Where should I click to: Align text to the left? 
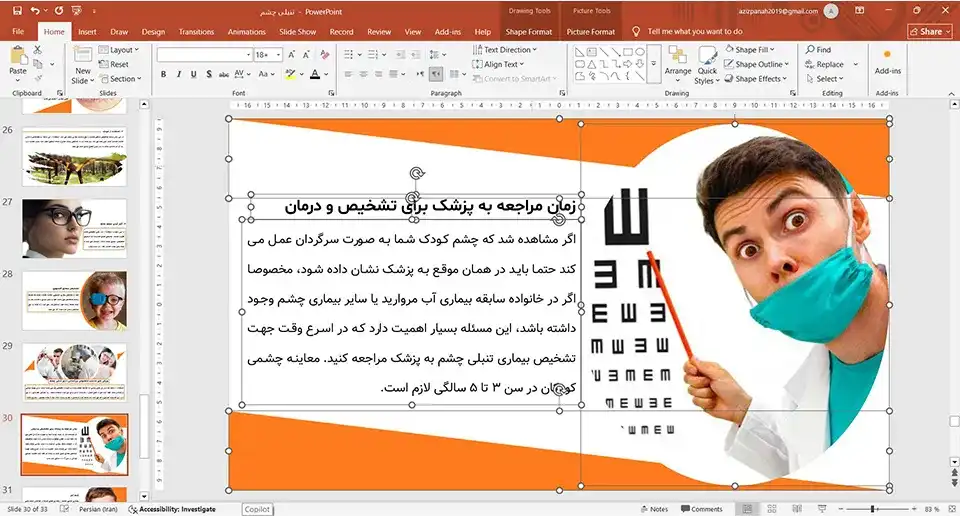pyautogui.click(x=348, y=74)
